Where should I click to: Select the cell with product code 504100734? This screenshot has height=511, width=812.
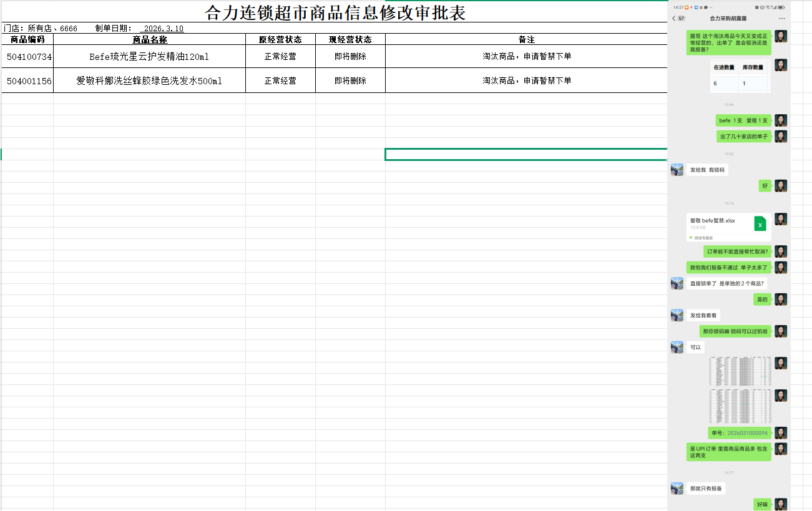[28, 57]
